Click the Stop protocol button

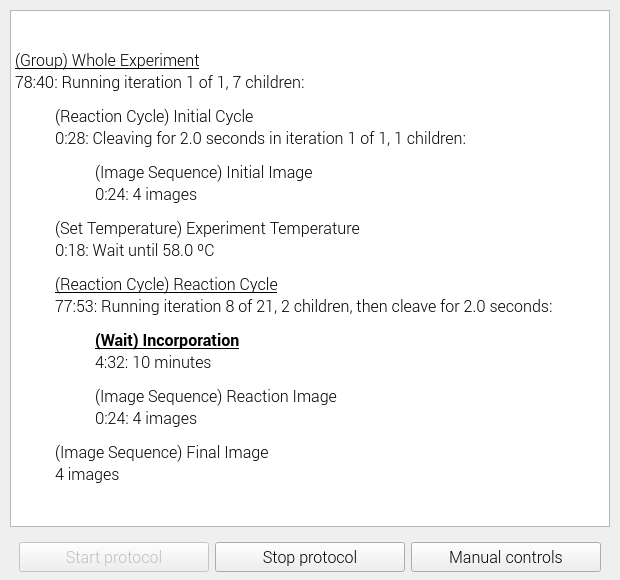[x=310, y=557]
